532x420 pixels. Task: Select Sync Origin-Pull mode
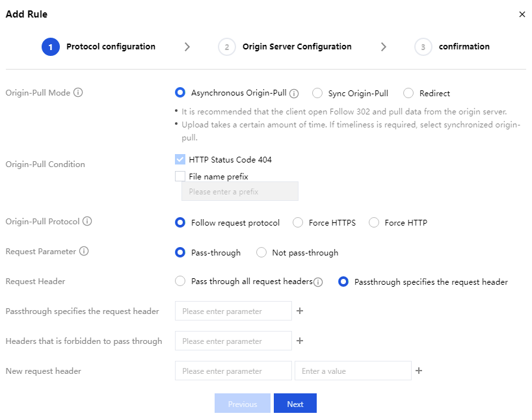[x=317, y=94]
